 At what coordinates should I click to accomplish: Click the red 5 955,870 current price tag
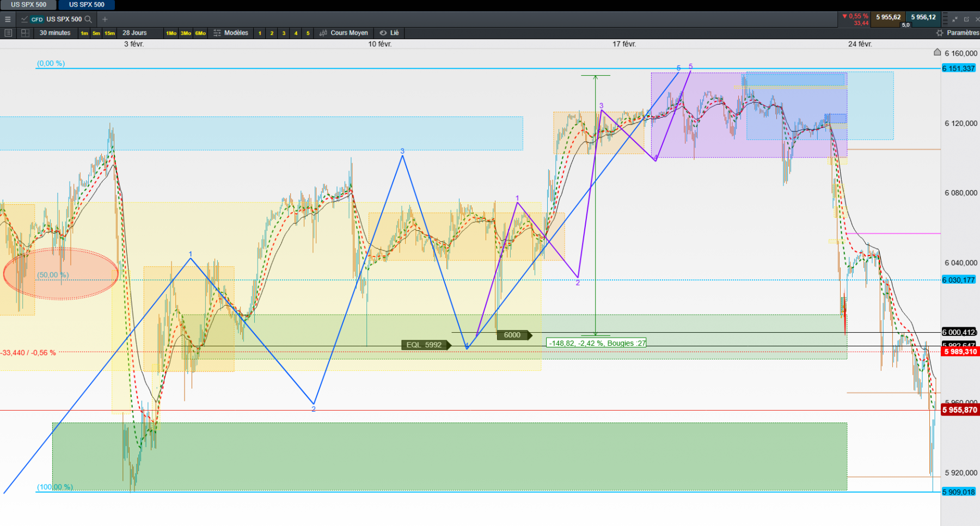pos(960,409)
